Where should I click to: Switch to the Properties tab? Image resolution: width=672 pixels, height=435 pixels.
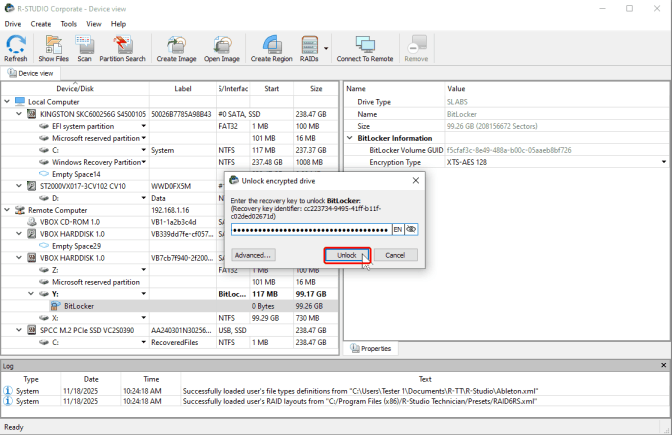point(370,349)
